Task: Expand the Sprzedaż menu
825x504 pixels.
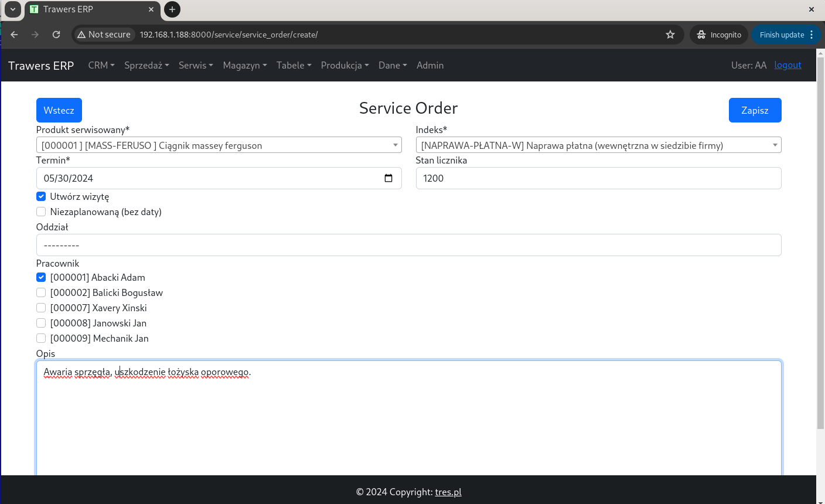Action: pyautogui.click(x=146, y=65)
